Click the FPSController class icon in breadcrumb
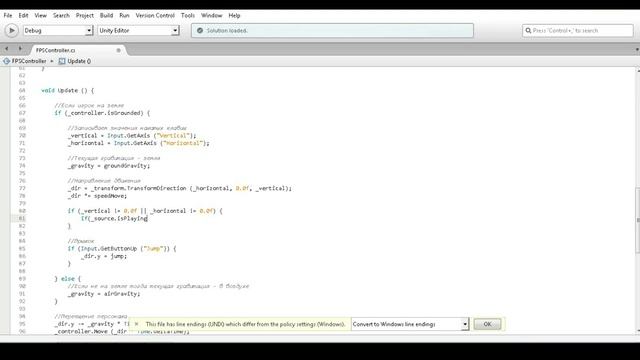 6,61
